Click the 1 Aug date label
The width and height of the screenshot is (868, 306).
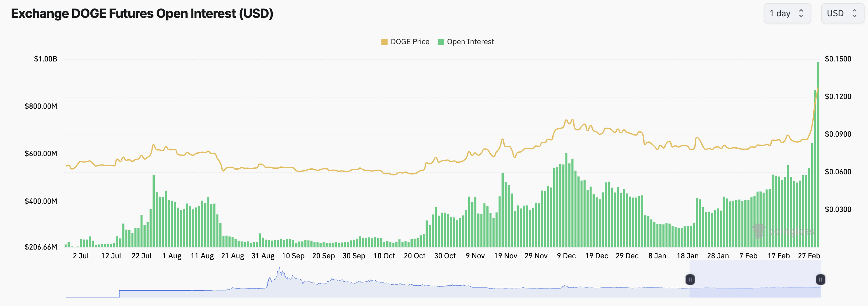pyautogui.click(x=172, y=256)
